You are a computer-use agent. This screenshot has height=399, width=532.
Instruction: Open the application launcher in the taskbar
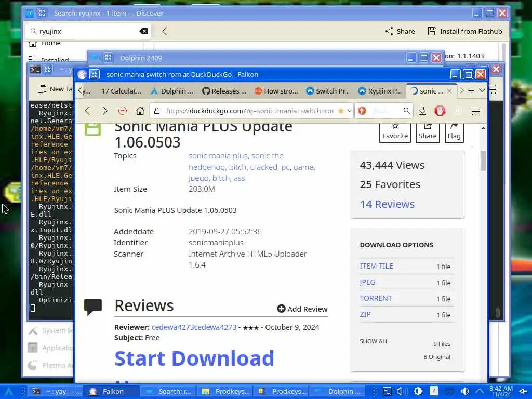[x=8, y=392]
